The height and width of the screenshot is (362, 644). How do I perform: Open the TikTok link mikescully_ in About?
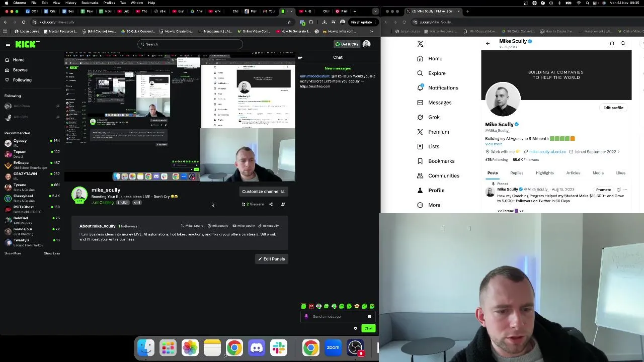click(269, 226)
